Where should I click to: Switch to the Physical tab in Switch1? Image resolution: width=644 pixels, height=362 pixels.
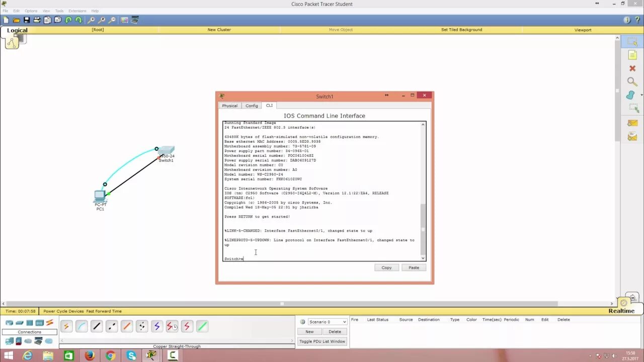pos(230,106)
